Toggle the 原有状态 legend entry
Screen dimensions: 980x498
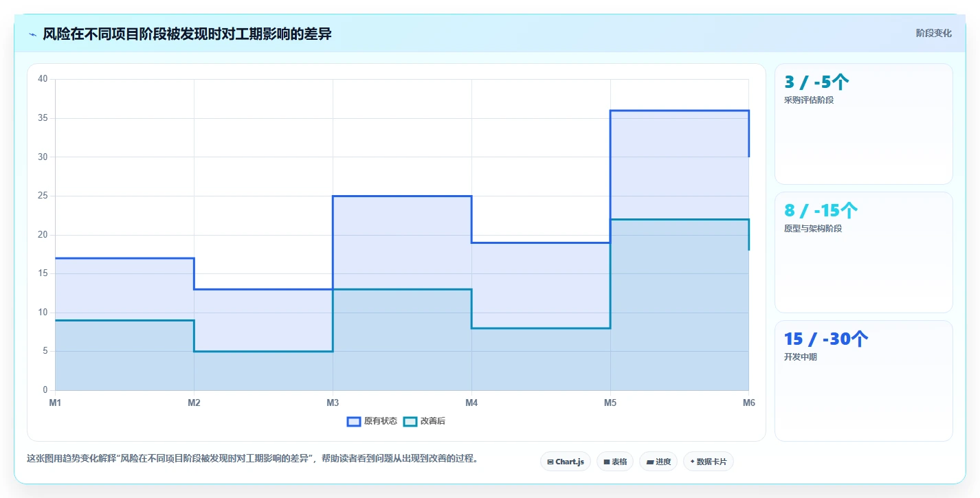[x=372, y=421]
